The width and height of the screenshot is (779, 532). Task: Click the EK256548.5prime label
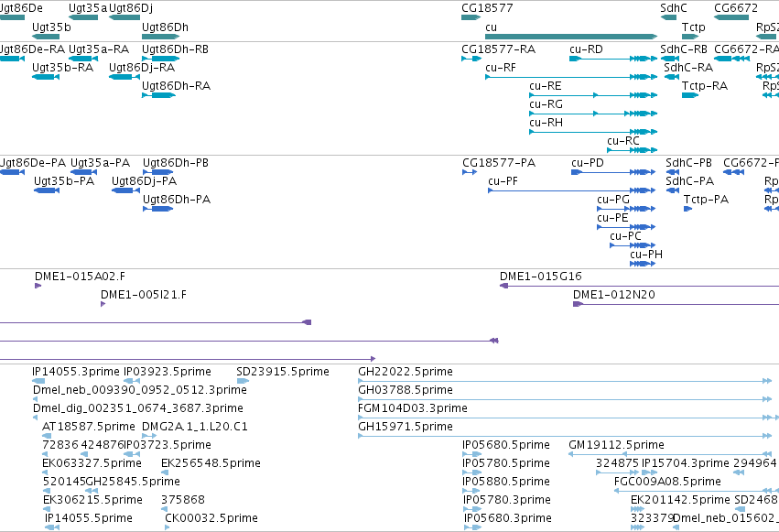211,463
